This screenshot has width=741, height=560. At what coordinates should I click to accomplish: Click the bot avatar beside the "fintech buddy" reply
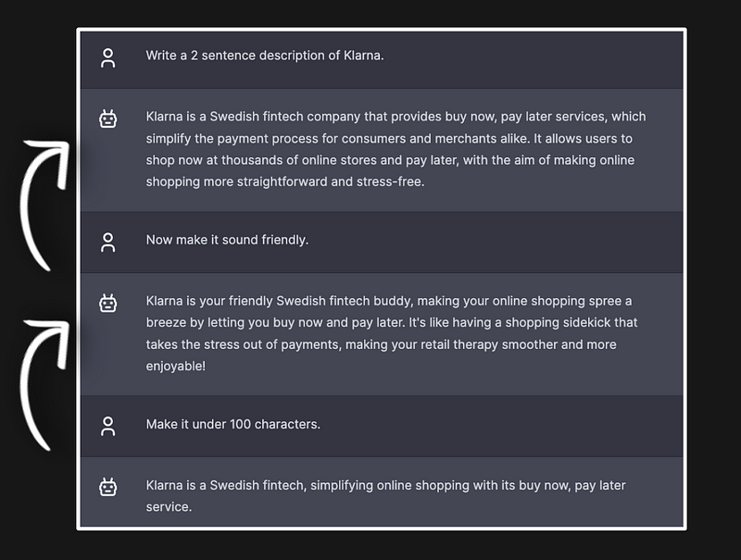(x=108, y=303)
